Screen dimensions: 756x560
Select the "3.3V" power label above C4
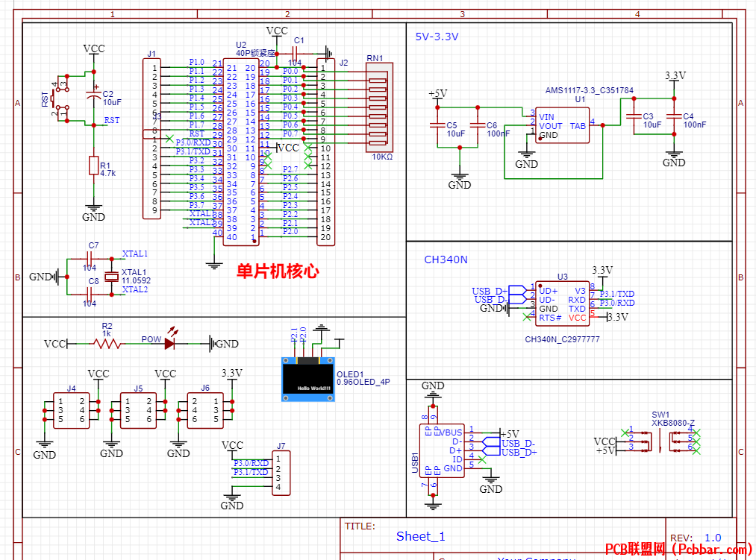(x=675, y=75)
